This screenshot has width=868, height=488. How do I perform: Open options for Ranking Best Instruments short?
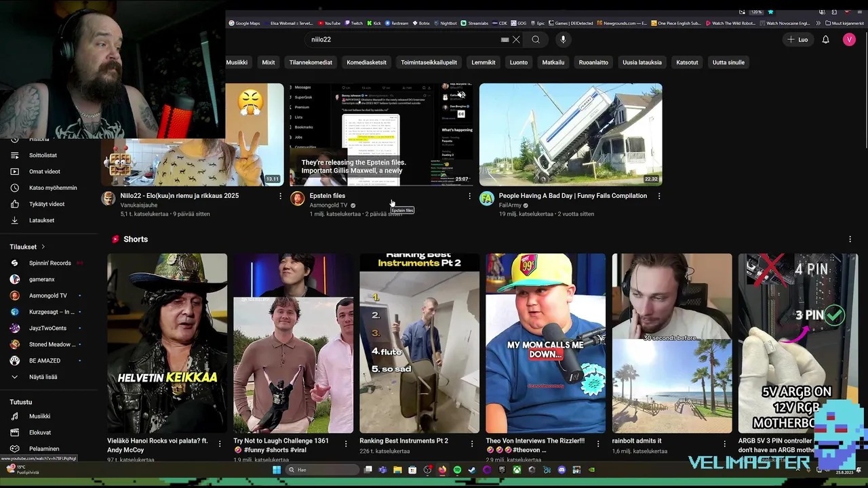[x=472, y=444]
